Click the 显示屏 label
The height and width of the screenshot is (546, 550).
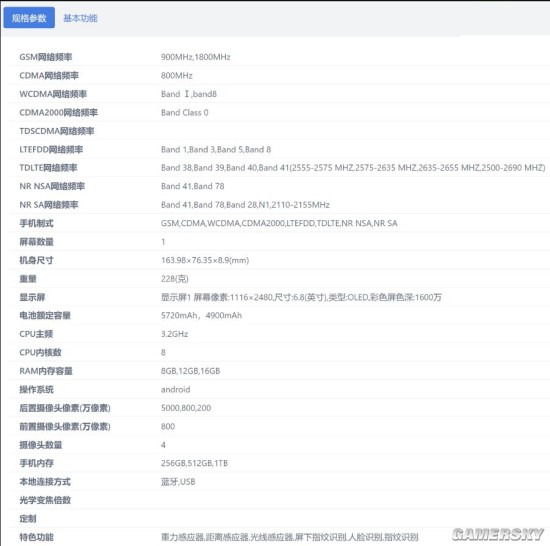tap(32, 297)
